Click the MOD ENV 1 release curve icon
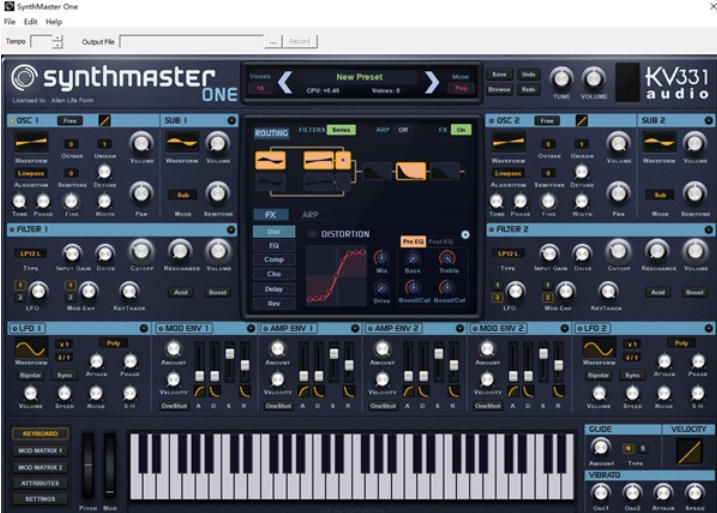The height and width of the screenshot is (513, 717). [245, 391]
